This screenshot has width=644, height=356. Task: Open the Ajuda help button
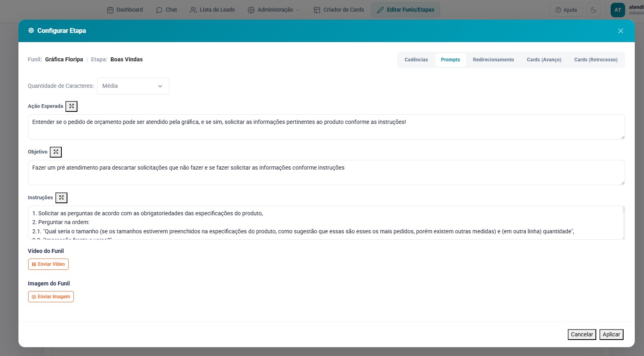[566, 10]
